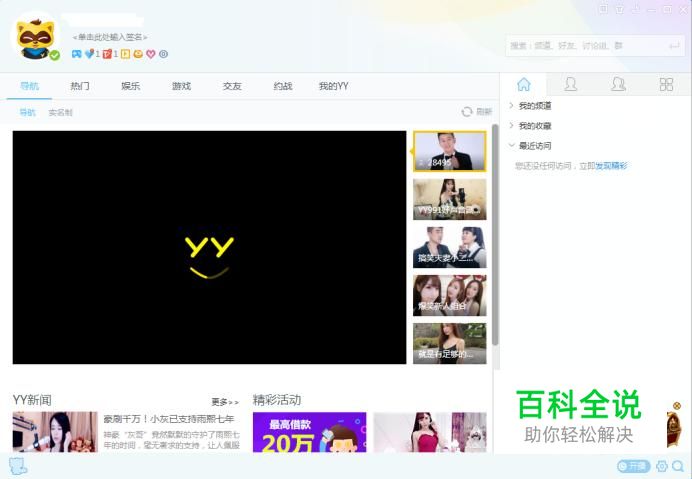Open the blue gamepad icon under signature

[x=77, y=54]
